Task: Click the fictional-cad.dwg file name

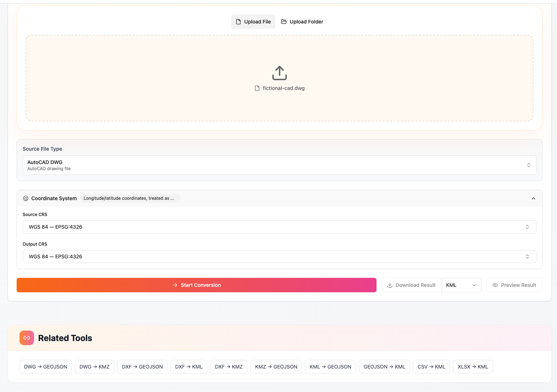Action: pos(284,88)
